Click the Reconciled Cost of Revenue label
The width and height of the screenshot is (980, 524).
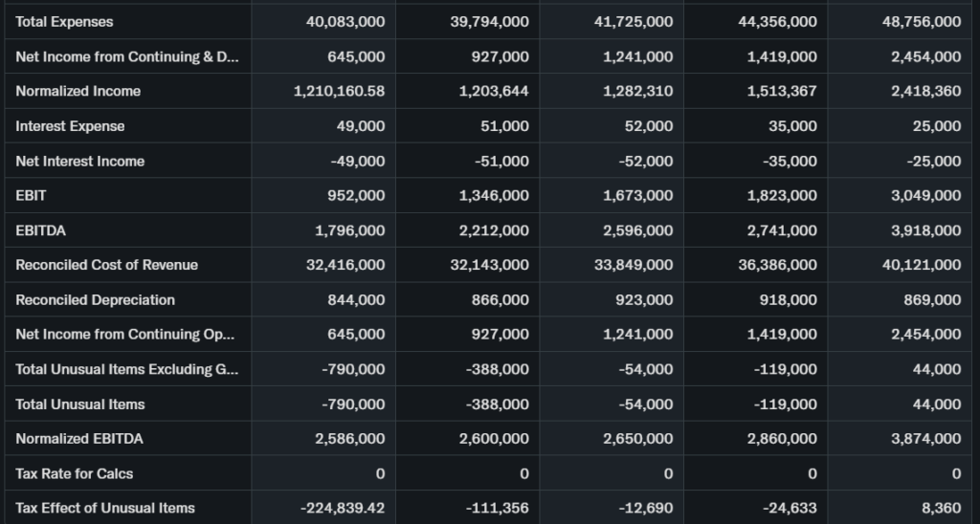click(106, 265)
